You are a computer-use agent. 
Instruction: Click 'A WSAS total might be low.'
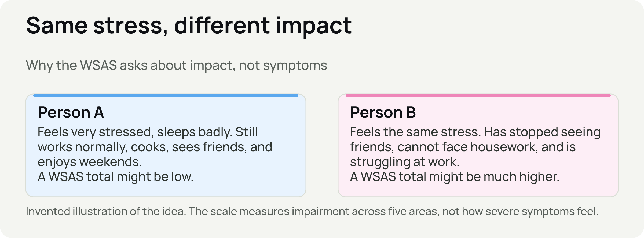tap(116, 177)
